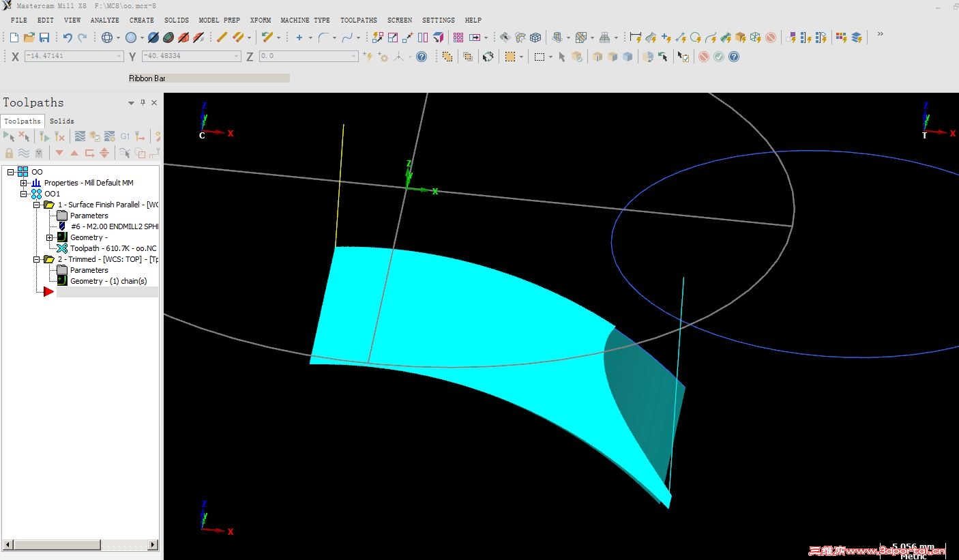Viewport: 959px width, 560px height.
Task: Open the TOOLPATHS menu
Action: [x=359, y=20]
